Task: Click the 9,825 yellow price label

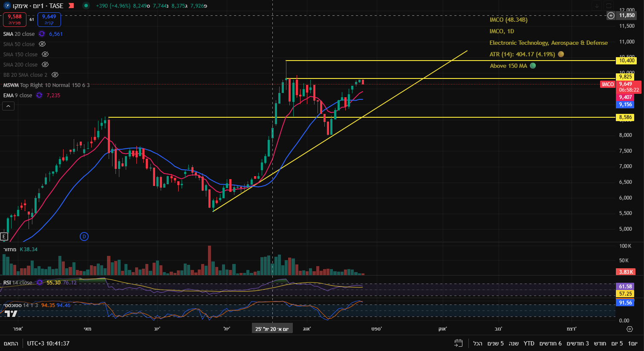Action: [625, 77]
